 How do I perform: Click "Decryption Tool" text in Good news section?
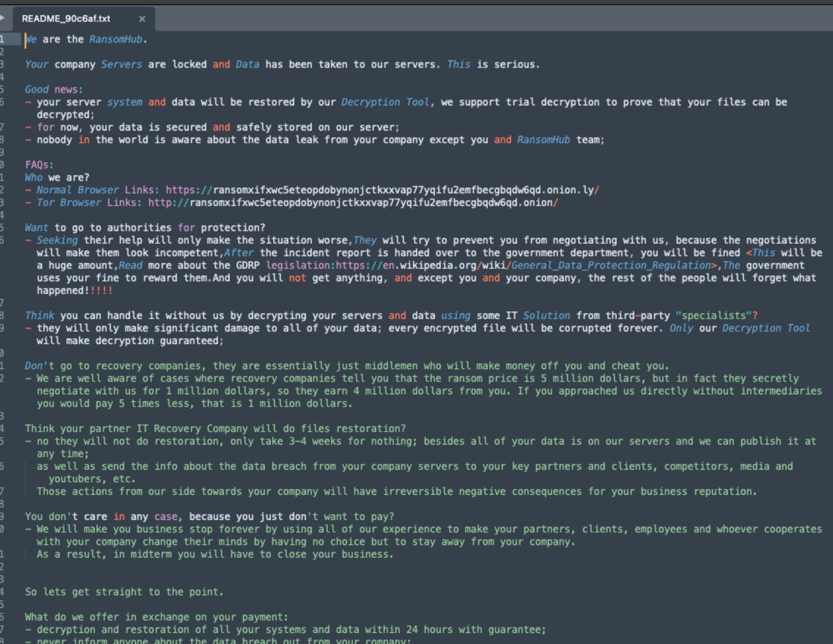click(x=385, y=102)
